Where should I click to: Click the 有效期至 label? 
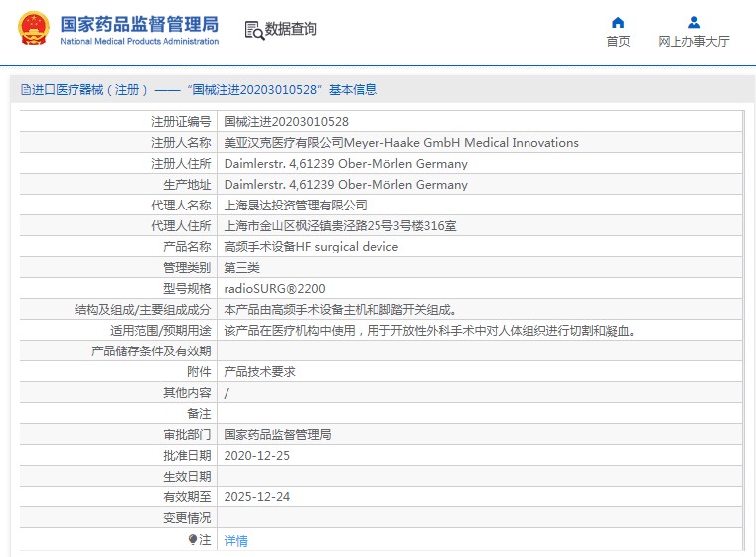[187, 496]
